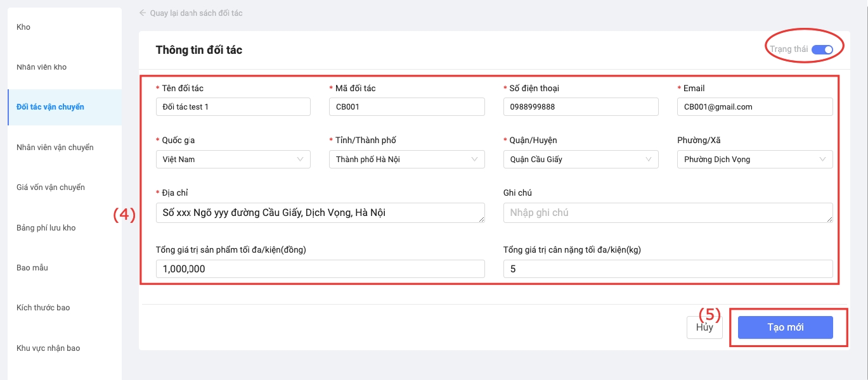Open Giá vốn vận chuyển menu
The height and width of the screenshot is (380, 868).
[x=50, y=187]
